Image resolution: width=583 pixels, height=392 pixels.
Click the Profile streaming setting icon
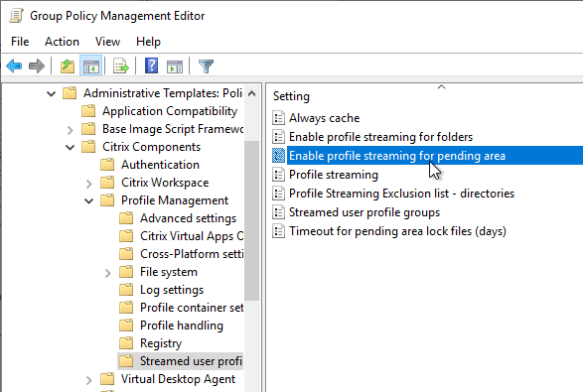278,175
